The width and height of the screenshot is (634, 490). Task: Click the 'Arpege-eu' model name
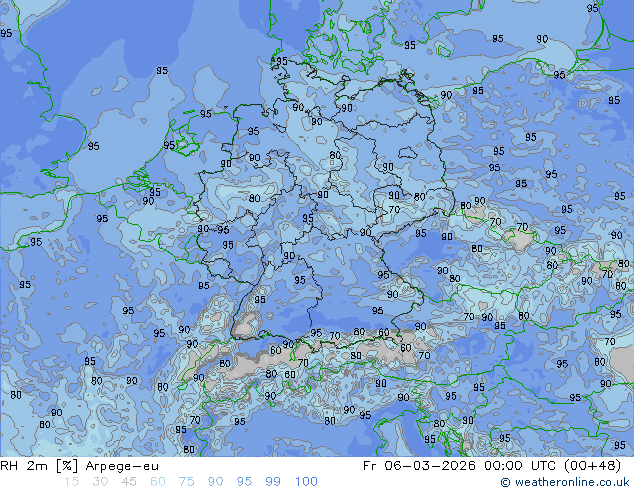click(122, 466)
